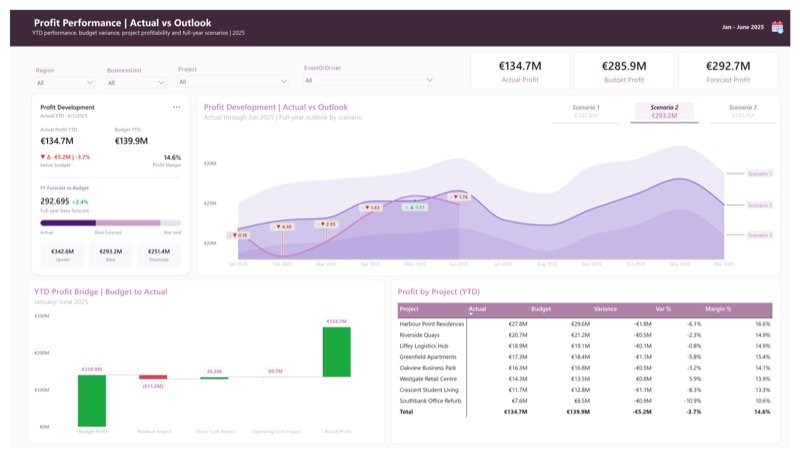Click the 16.6% Margin cell
The image size is (800, 458).
click(x=763, y=324)
